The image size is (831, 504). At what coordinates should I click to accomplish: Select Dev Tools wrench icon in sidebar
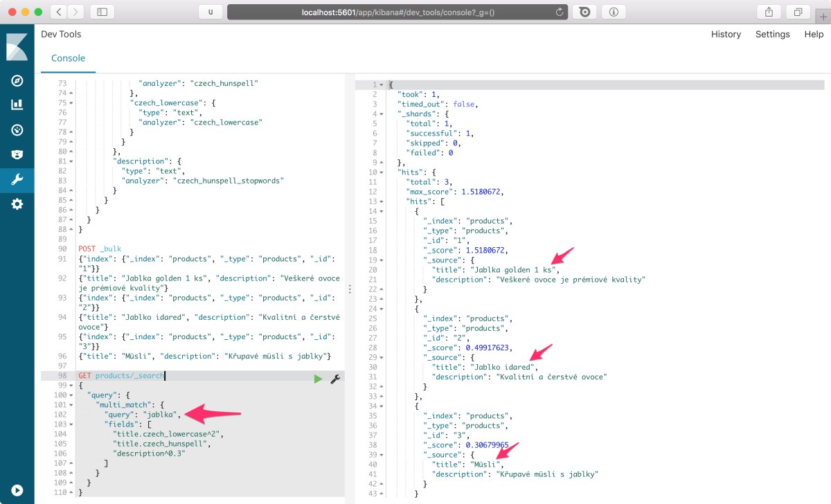click(17, 180)
